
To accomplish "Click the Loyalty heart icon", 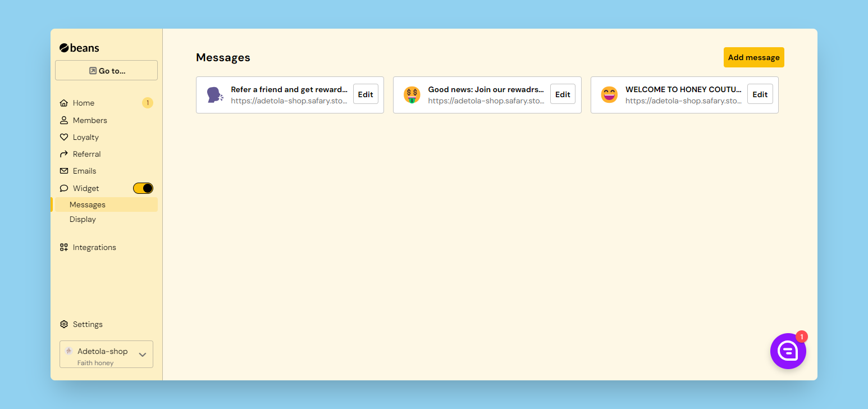I will [x=64, y=137].
